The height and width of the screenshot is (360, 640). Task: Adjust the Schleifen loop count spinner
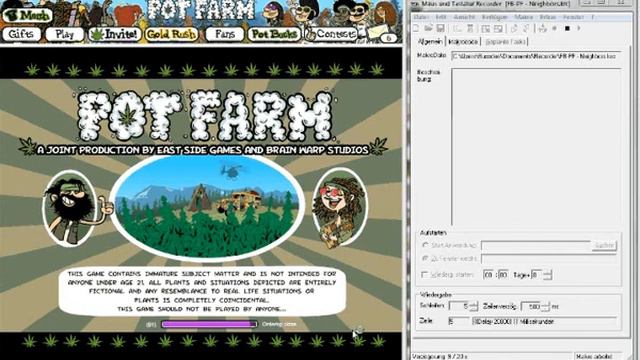[473, 306]
